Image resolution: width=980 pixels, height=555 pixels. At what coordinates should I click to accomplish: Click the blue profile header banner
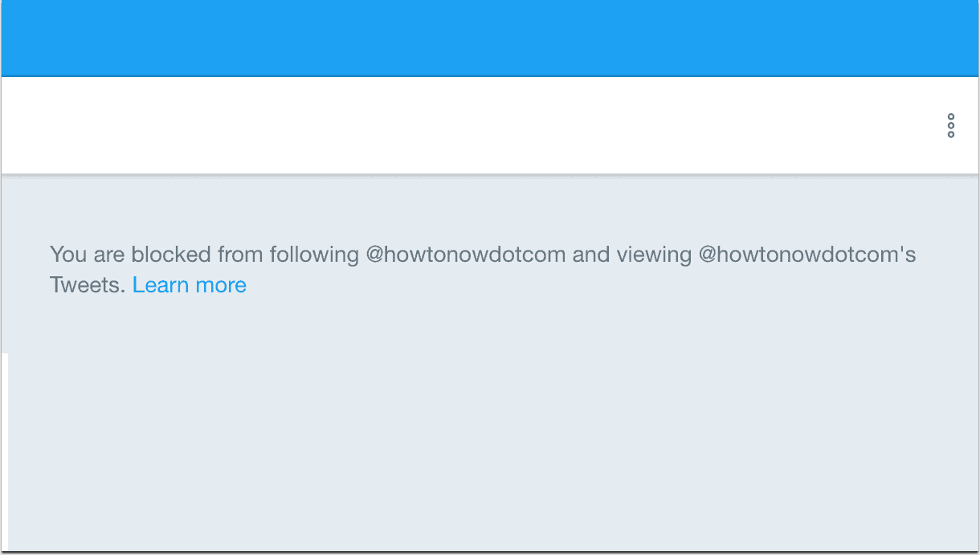(x=490, y=38)
